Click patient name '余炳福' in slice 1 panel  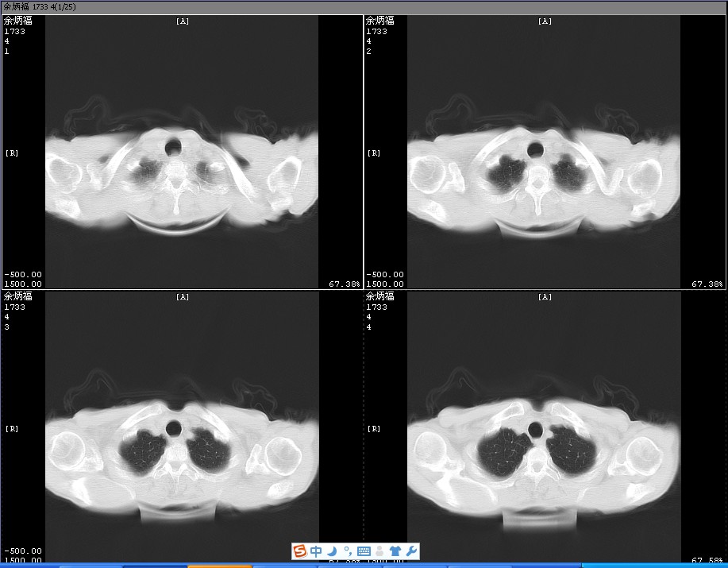[x=18, y=21]
